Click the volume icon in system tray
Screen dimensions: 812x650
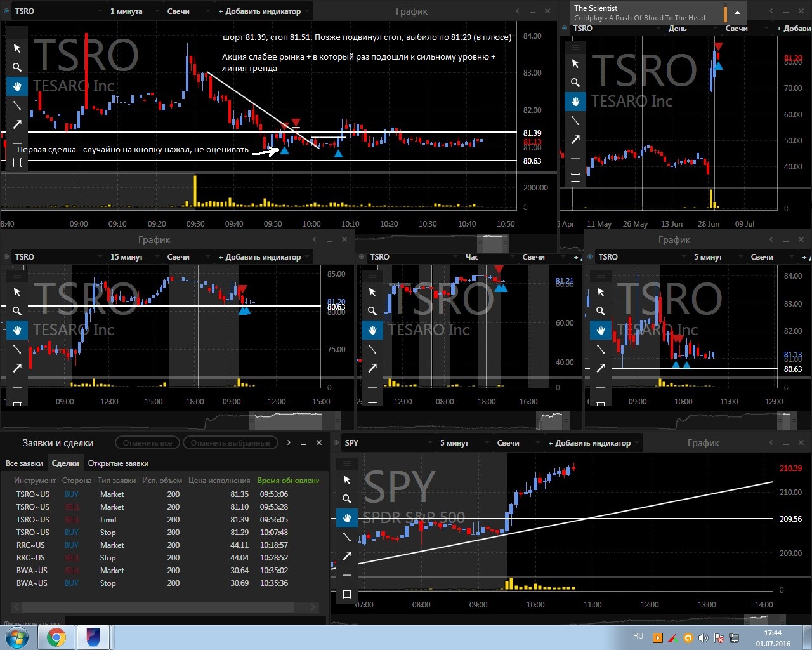(x=703, y=637)
